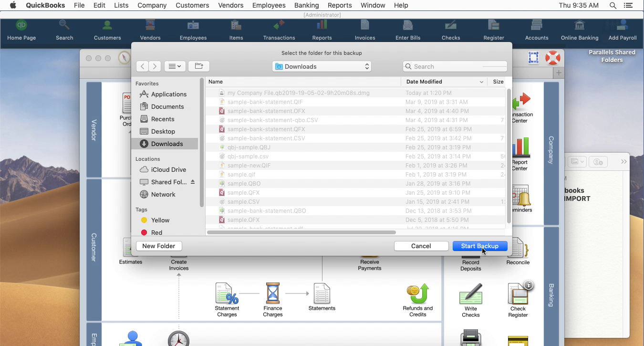Open the Banking menu
Viewport: 644px width, 346px height.
click(307, 5)
